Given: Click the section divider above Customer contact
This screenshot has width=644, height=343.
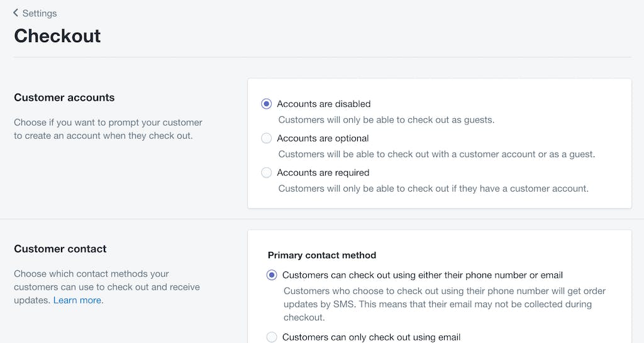Looking at the screenshot, I should tap(322, 219).
